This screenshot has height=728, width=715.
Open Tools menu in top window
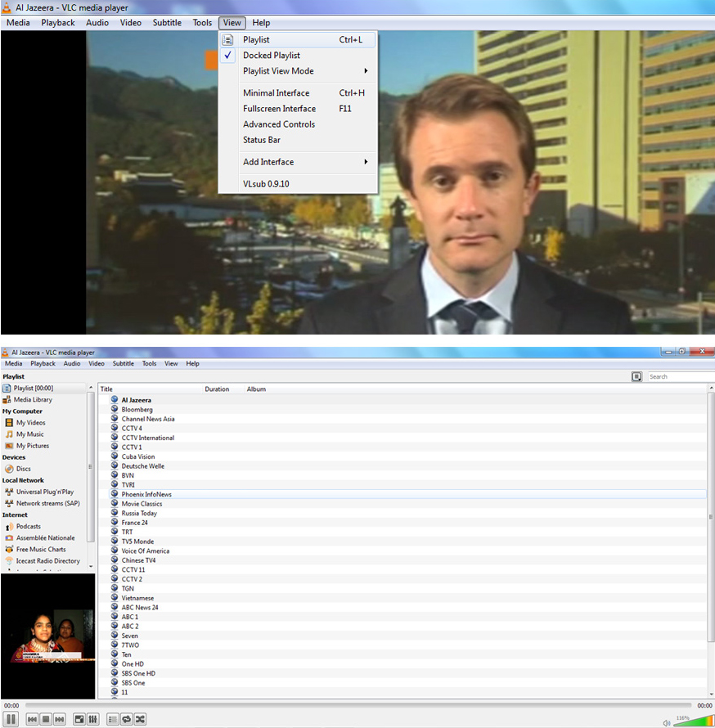202,23
